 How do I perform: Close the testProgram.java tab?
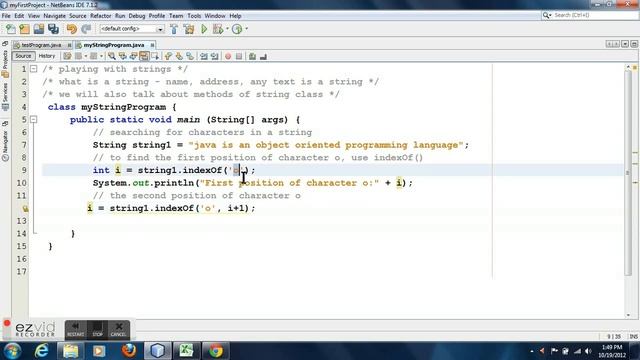click(69, 45)
